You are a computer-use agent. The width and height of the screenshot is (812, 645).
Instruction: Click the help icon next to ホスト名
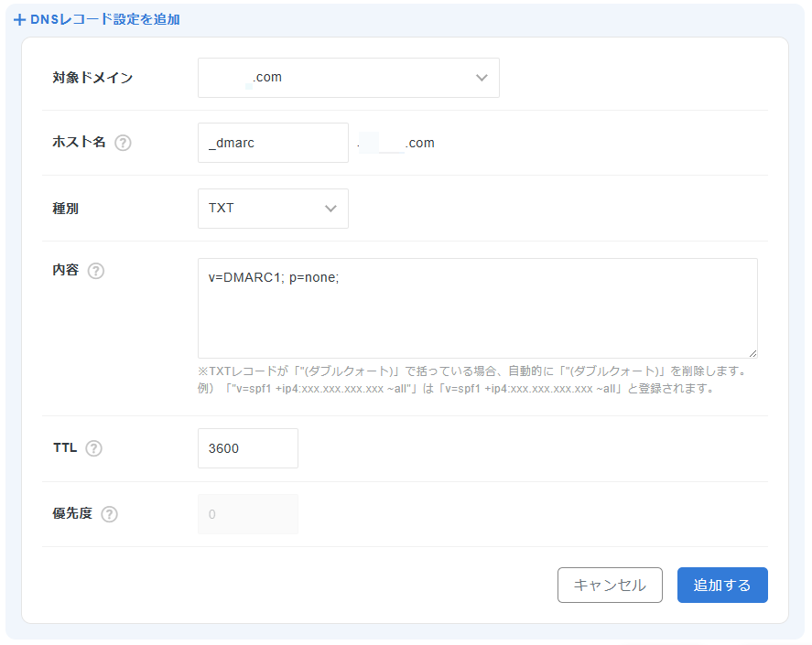click(123, 143)
